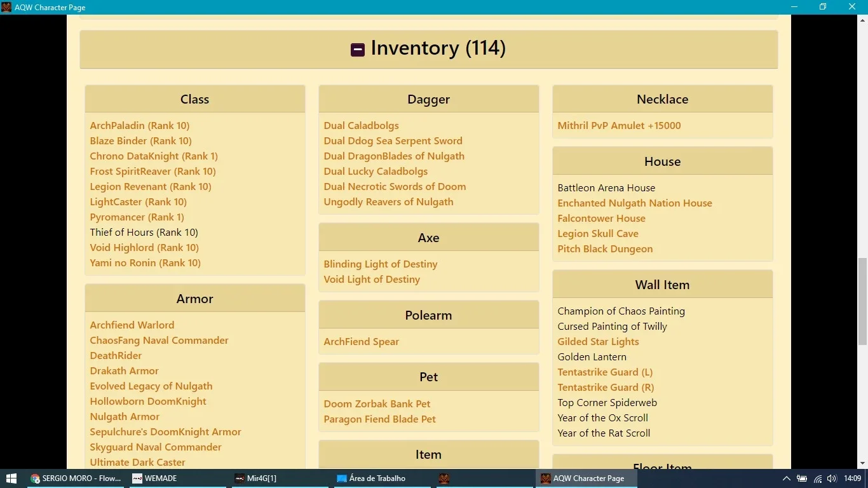Click Sepulchure's DoomKnight Armor link
Viewport: 868px width, 488px height.
pyautogui.click(x=165, y=432)
